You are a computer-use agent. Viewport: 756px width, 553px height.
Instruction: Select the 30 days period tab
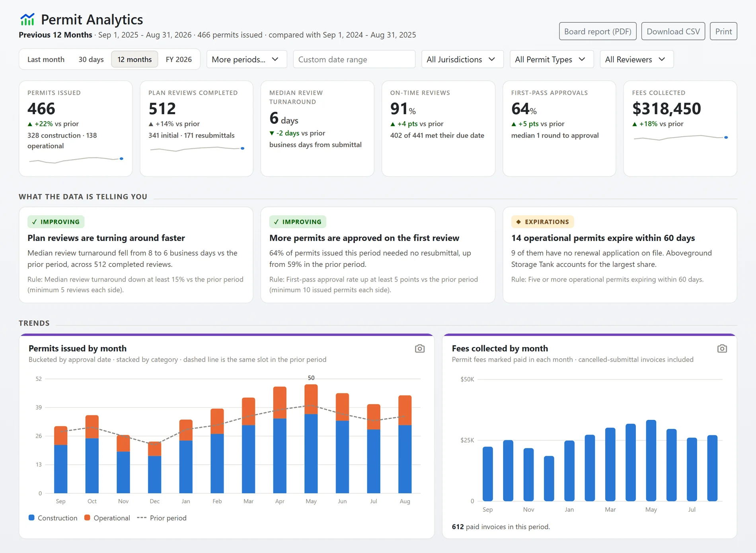91,59
